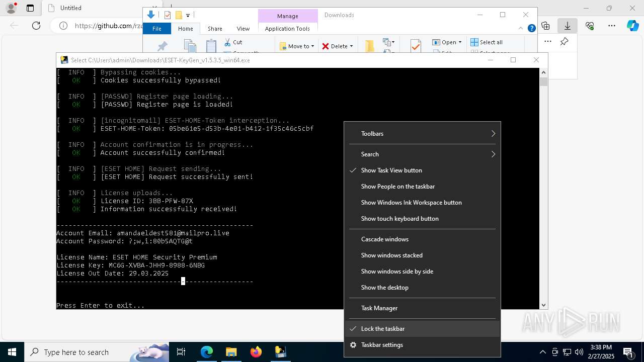Image resolution: width=644 pixels, height=362 pixels.
Task: Open Customize Quick Access Toolbar dropdown
Action: point(188,15)
